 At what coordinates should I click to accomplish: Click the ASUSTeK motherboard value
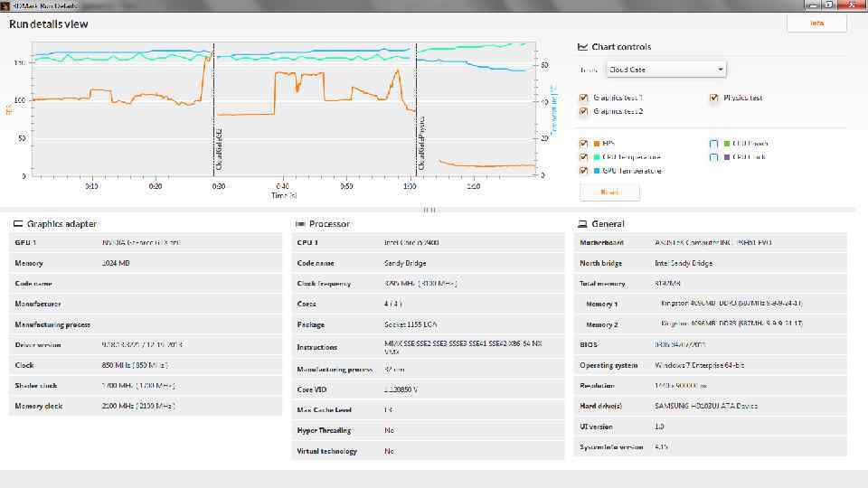click(x=713, y=243)
